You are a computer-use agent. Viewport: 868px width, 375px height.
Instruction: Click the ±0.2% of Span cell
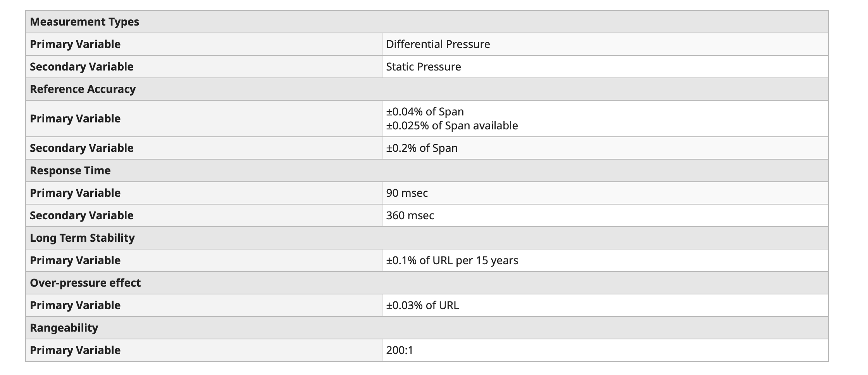click(x=605, y=148)
